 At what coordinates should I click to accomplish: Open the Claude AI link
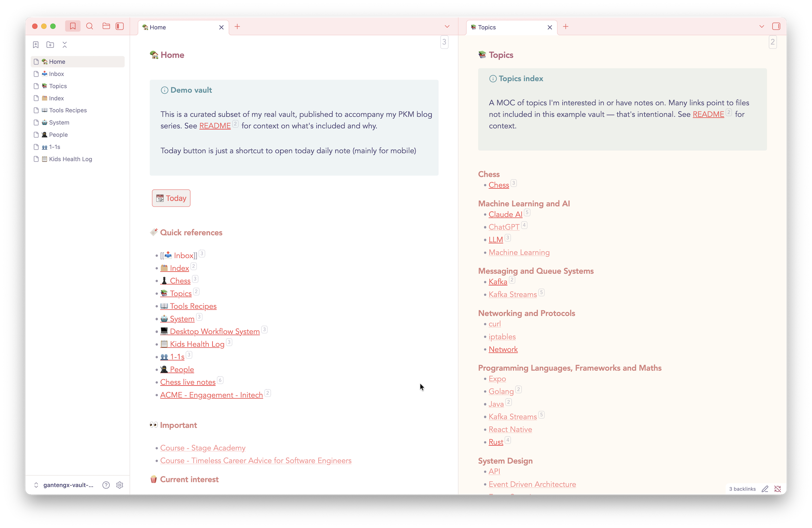click(x=505, y=214)
